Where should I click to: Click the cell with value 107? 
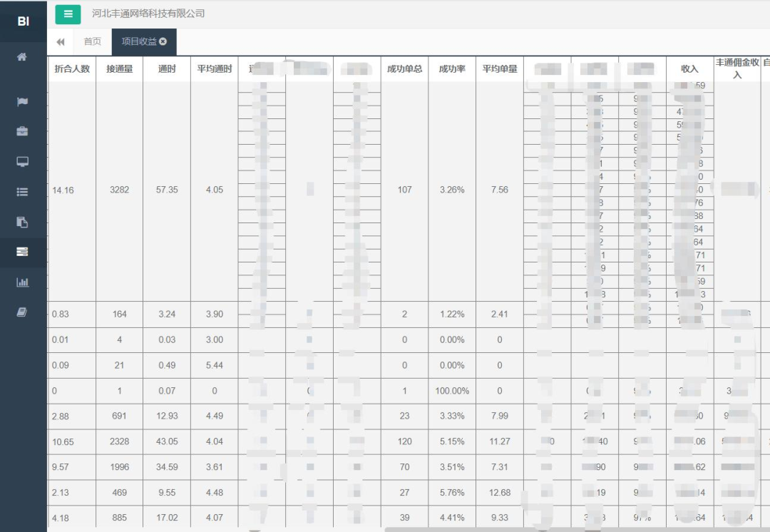(405, 191)
